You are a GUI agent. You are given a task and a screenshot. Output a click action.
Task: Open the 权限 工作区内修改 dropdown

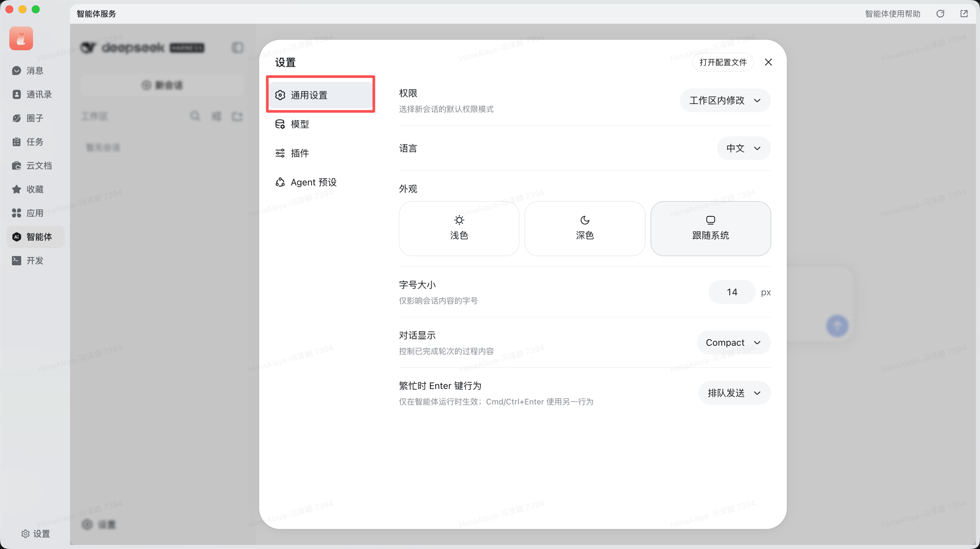(725, 100)
